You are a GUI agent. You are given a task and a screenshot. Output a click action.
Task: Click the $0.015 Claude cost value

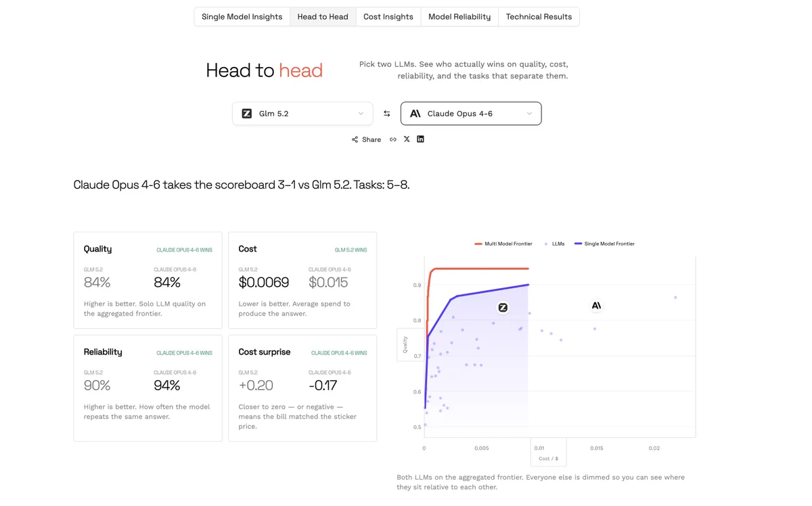pyautogui.click(x=328, y=282)
